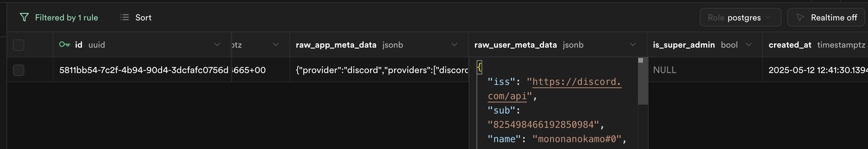Open the id column dropdown chevron
Viewport: 868px width, 149px height.
point(217,44)
